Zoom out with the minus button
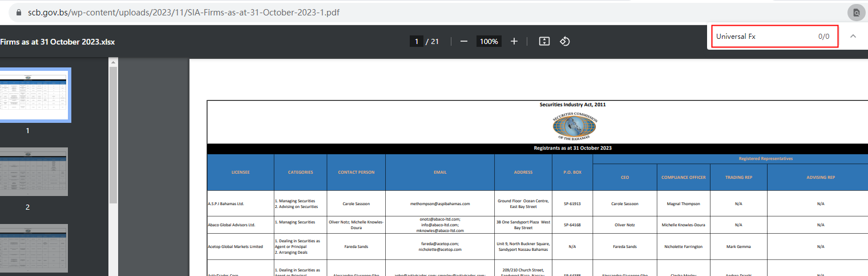868x276 pixels. (464, 41)
